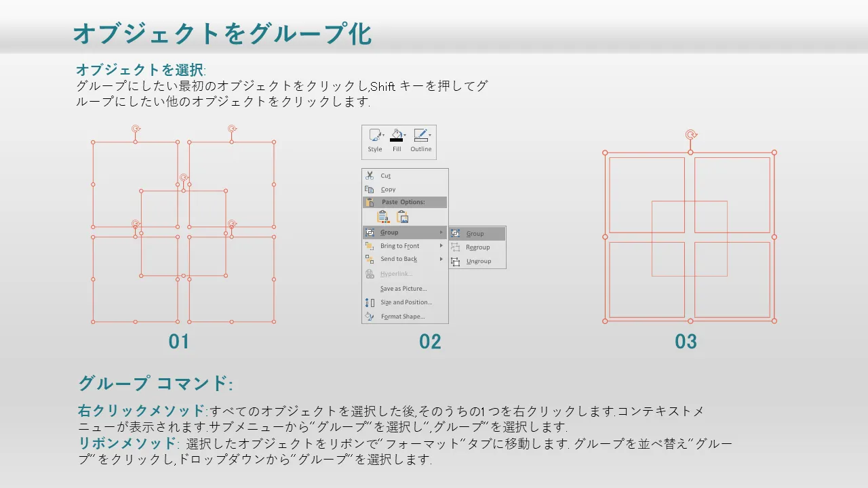Click the Outline pen icon
Viewport: 868px width, 488px height.
point(420,134)
